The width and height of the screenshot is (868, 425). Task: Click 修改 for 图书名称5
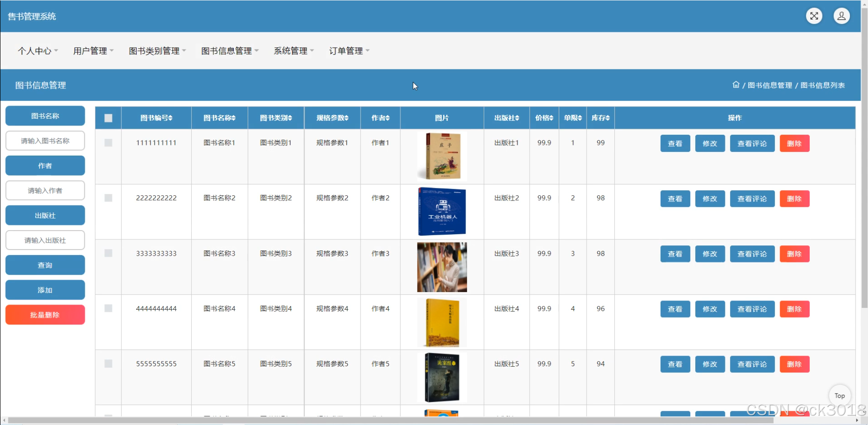[710, 364]
